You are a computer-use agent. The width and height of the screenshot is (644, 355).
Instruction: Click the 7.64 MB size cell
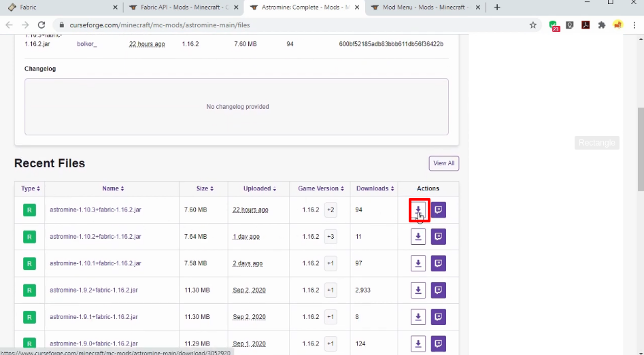[195, 237]
